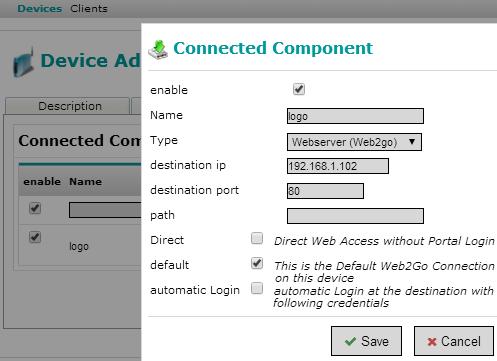Click the Name column header
This screenshot has height=361, width=497.
85,182
